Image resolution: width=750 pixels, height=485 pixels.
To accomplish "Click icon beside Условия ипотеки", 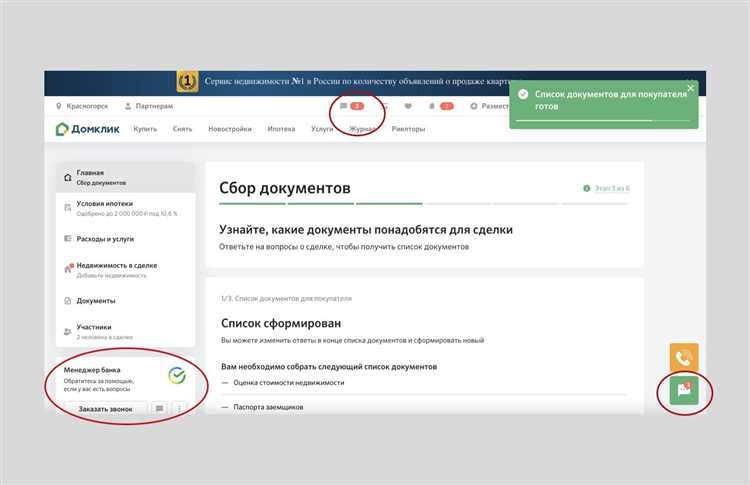I will click(67, 208).
